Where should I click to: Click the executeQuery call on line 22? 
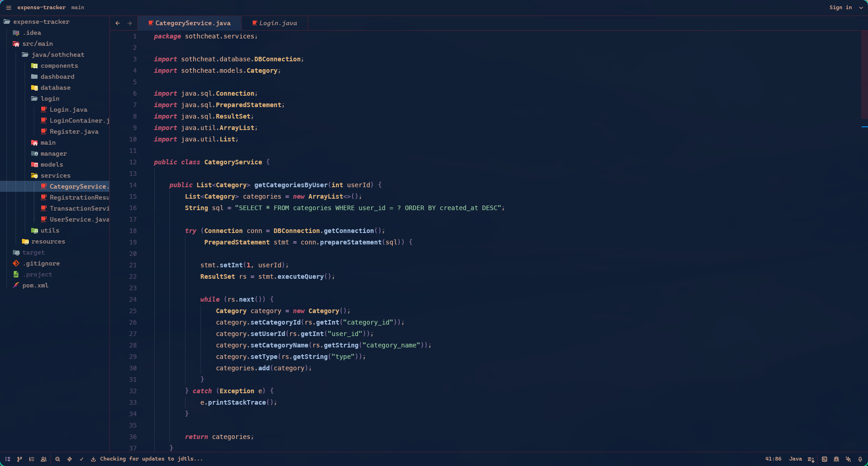pyautogui.click(x=300, y=276)
